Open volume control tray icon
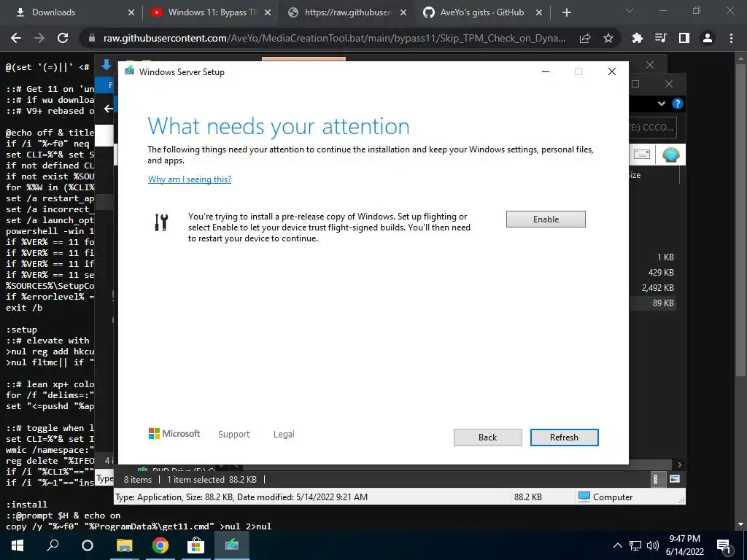Viewport: 747px width, 560px height. [x=653, y=545]
